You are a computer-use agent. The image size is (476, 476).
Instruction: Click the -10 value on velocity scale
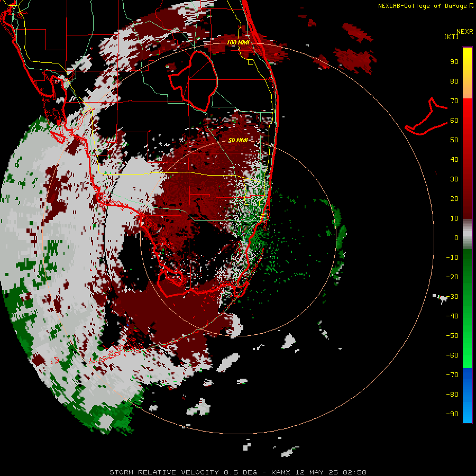click(452, 258)
